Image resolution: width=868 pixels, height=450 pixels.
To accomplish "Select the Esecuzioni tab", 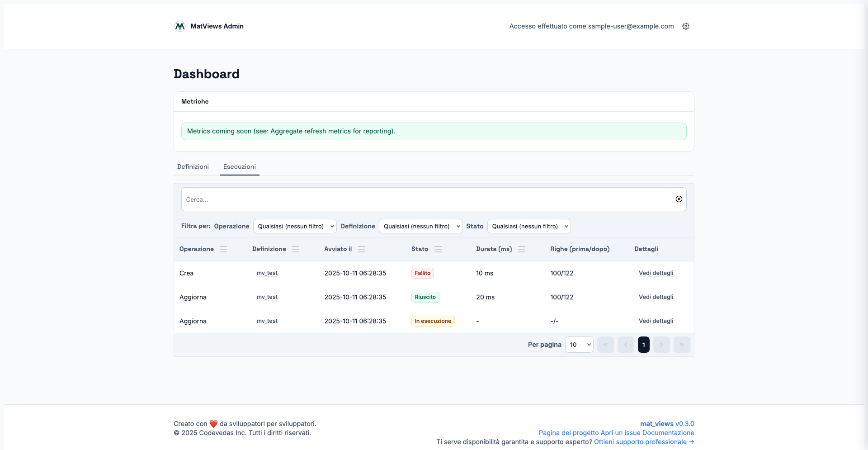I will pyautogui.click(x=239, y=166).
